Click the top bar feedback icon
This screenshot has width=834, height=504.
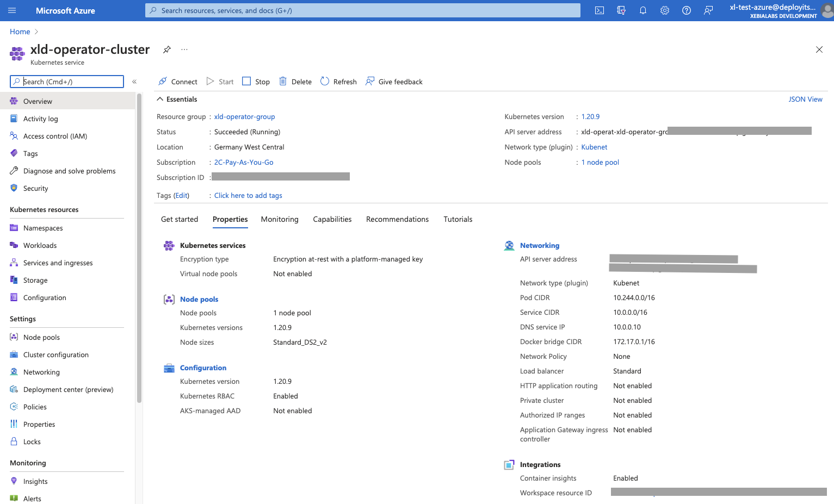pos(708,10)
